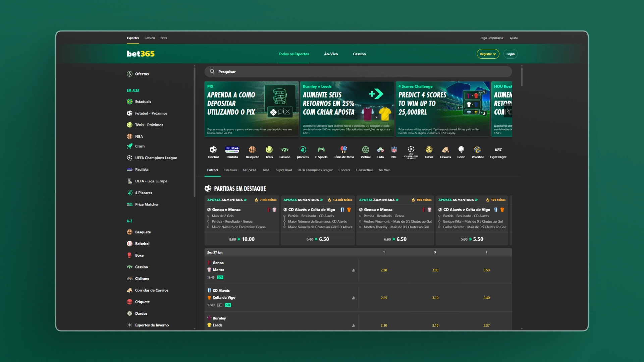The width and height of the screenshot is (644, 362).
Task: Switch to the Ao-Vivo header tab
Action: point(331,54)
